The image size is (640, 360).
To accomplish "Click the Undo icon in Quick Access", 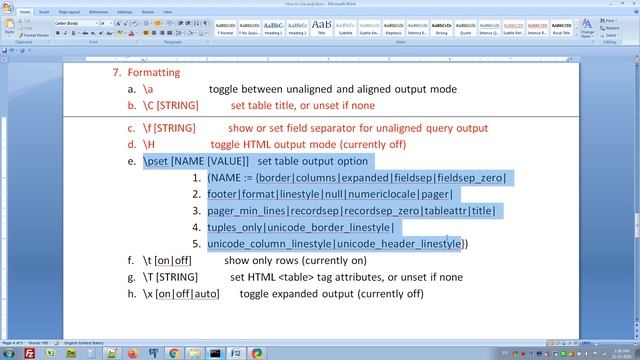I will click(x=12, y=51).
